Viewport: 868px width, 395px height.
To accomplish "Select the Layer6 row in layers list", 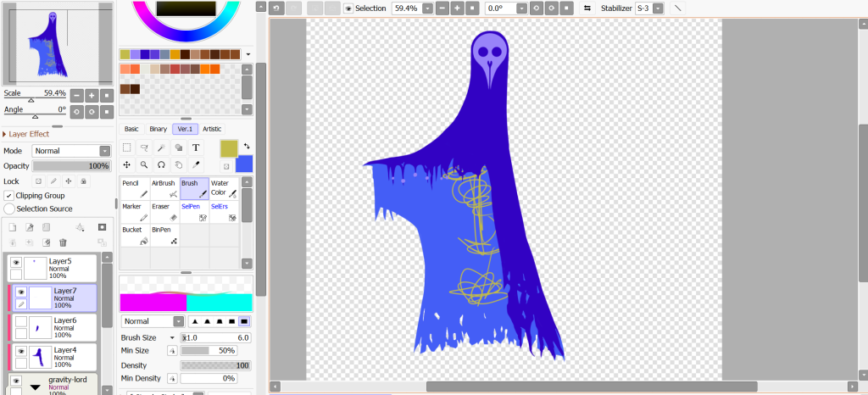I will 53,327.
